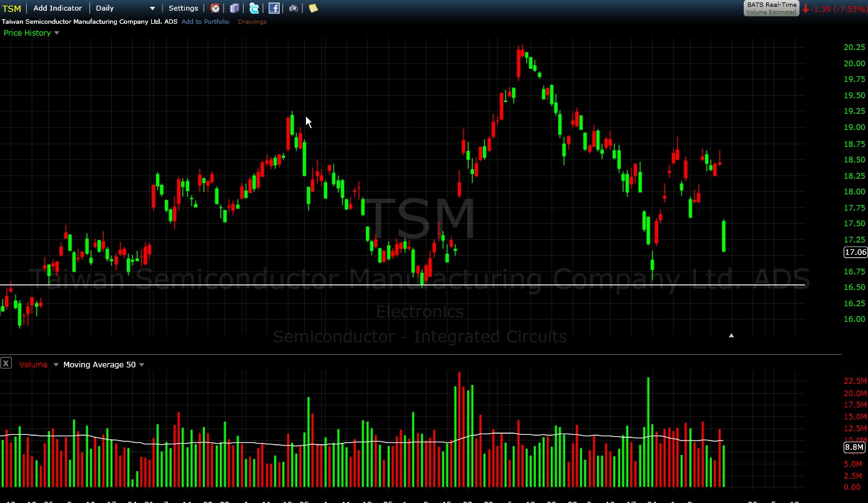This screenshot has height=503, width=868.
Task: Click the 8.8M current volume tag
Action: click(854, 447)
